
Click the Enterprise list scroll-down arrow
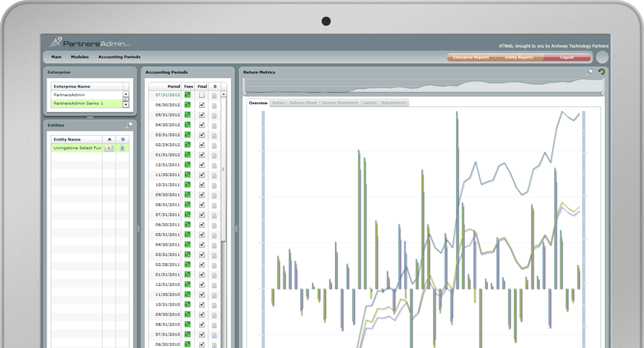[126, 104]
